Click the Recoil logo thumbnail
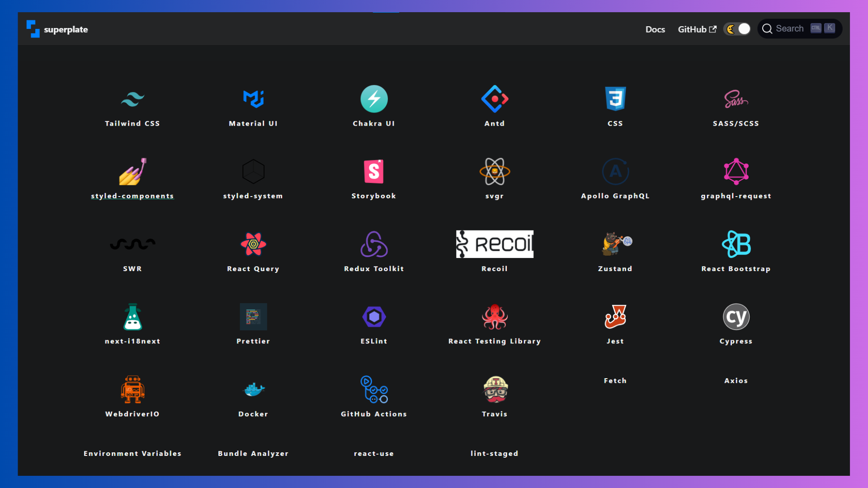Viewport: 868px width, 488px height. [495, 244]
